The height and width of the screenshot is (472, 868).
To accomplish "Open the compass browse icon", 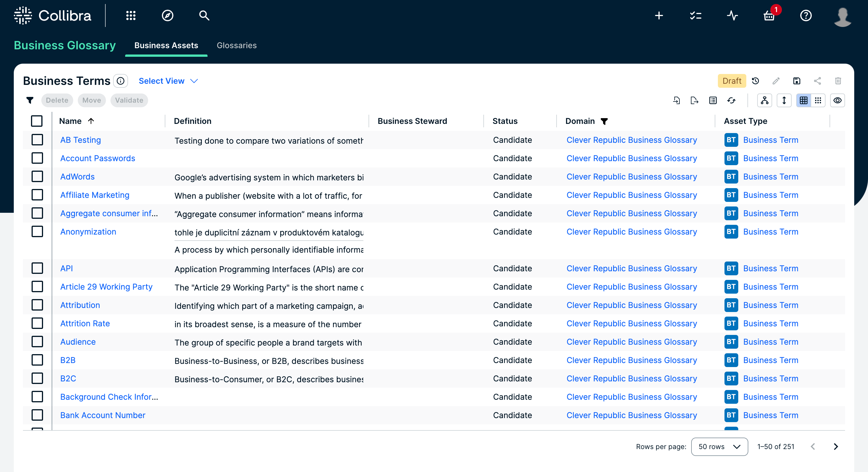I will pyautogui.click(x=167, y=15).
